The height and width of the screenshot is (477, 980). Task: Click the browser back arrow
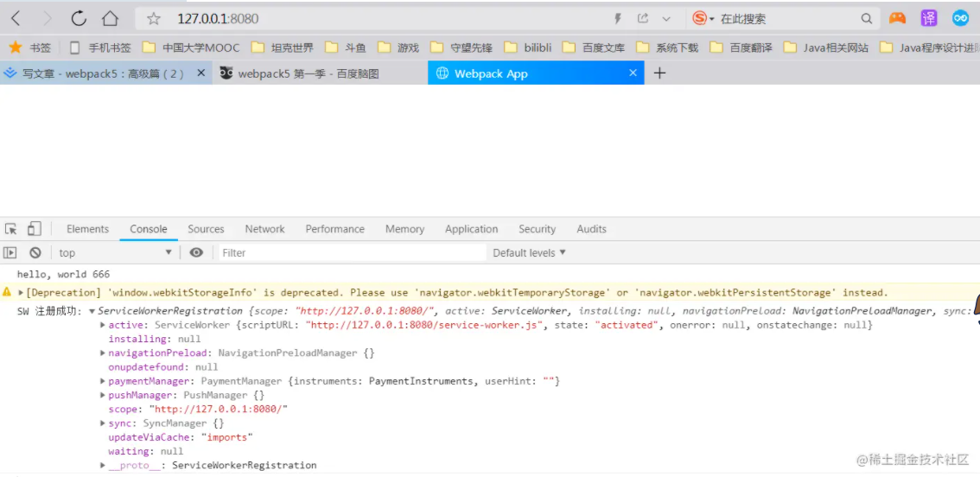16,19
